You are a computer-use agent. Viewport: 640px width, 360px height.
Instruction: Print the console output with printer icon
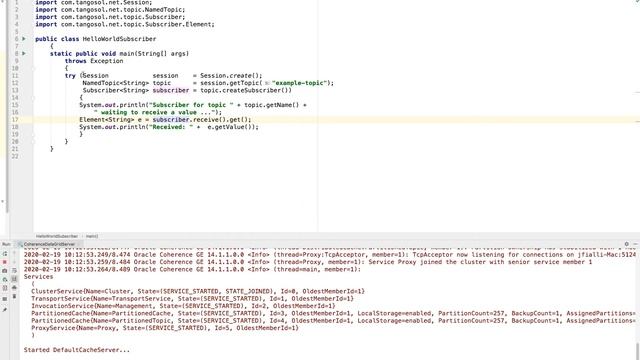pos(14,287)
